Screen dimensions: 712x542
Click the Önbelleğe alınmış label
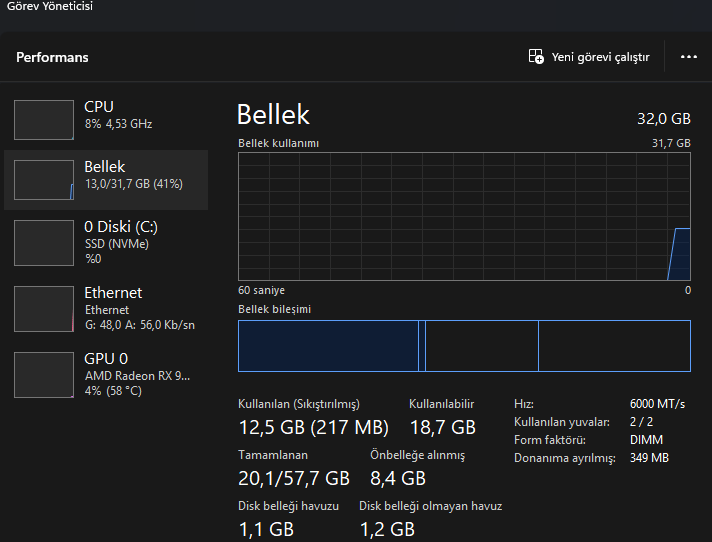417,455
